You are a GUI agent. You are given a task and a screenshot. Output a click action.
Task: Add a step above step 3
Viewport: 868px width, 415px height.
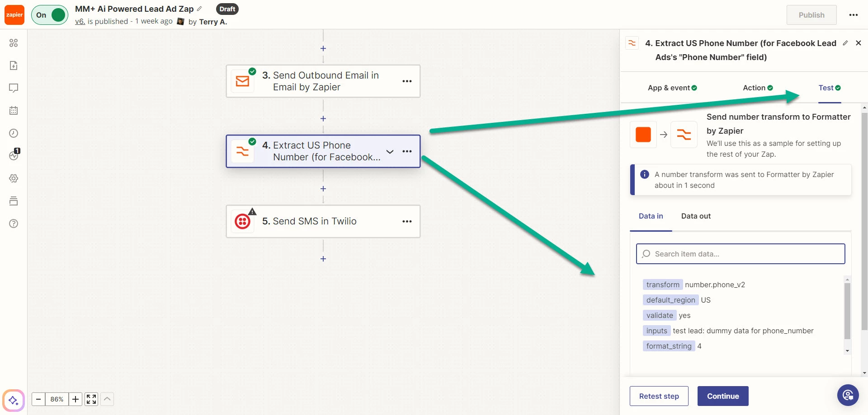click(x=323, y=48)
